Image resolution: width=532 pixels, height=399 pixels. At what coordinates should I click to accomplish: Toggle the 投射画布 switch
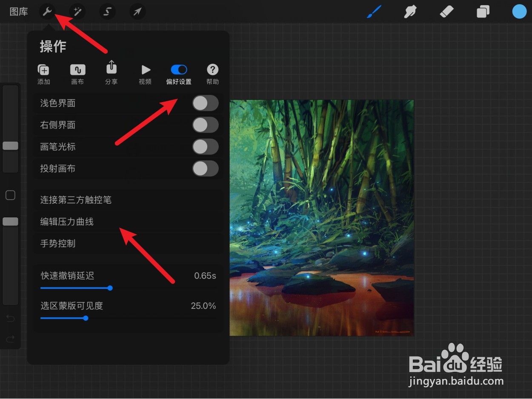[205, 168]
